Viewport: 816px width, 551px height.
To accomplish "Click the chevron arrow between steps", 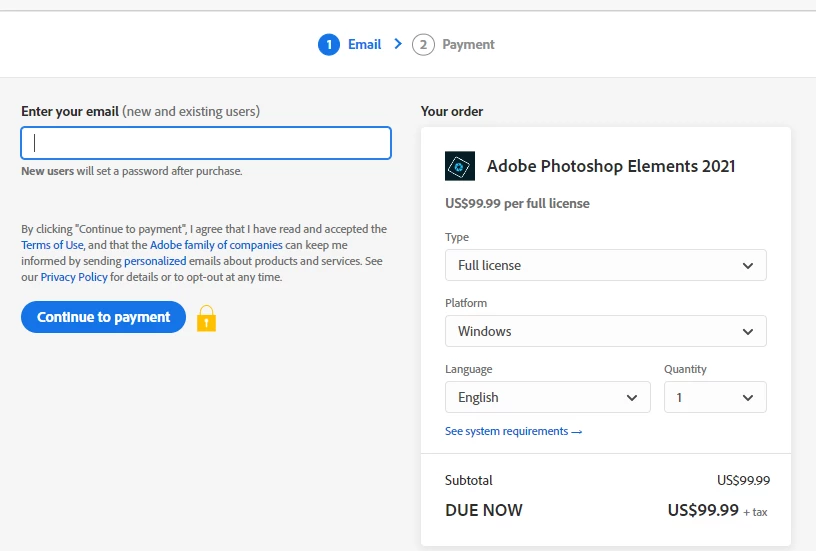I will (398, 44).
